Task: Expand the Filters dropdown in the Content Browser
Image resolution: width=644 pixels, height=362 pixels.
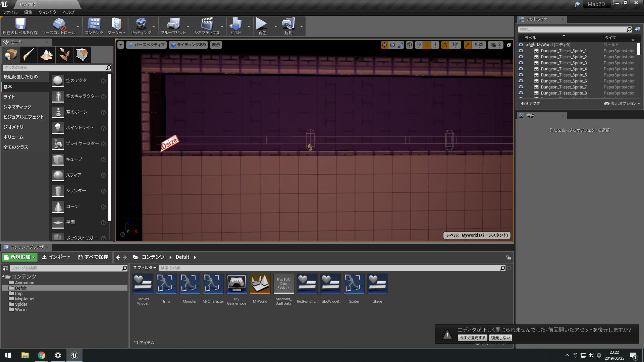Action: [x=145, y=268]
